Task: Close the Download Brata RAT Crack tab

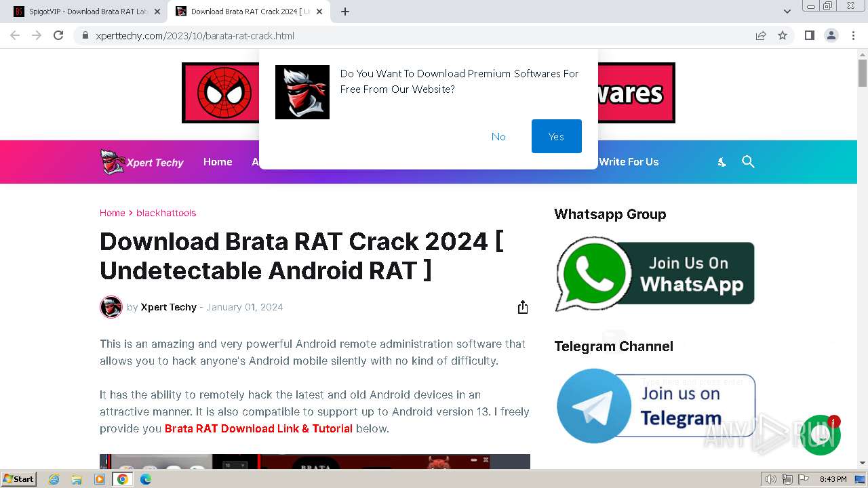Action: 319,12
